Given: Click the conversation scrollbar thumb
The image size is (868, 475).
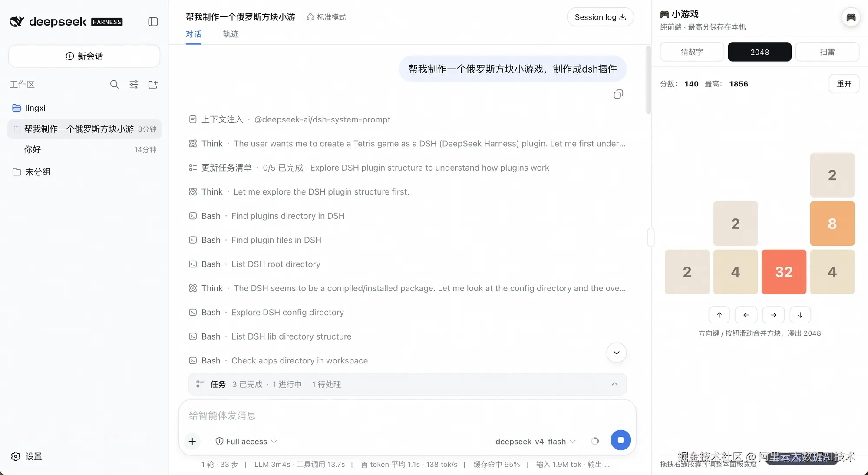Looking at the screenshot, I should [648, 80].
